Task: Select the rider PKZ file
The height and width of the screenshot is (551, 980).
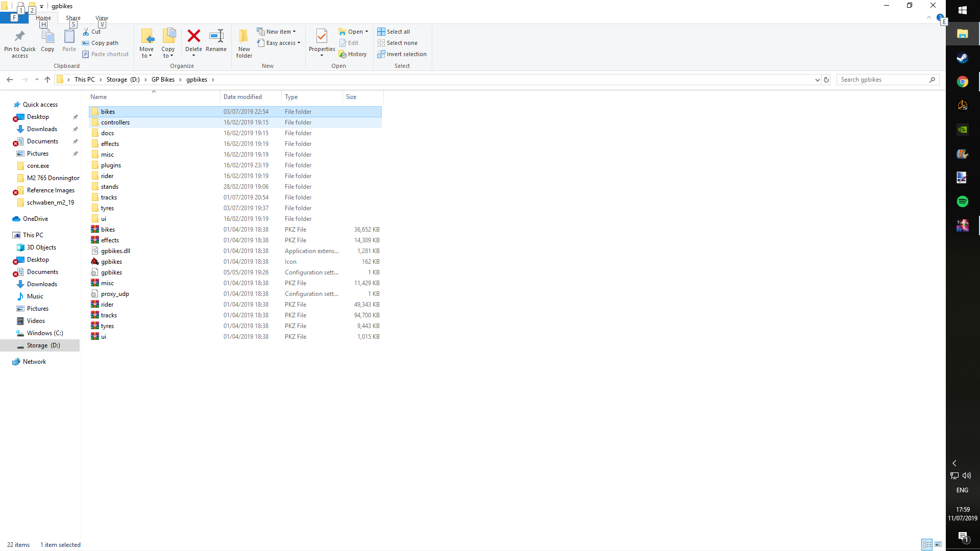Action: click(235, 305)
